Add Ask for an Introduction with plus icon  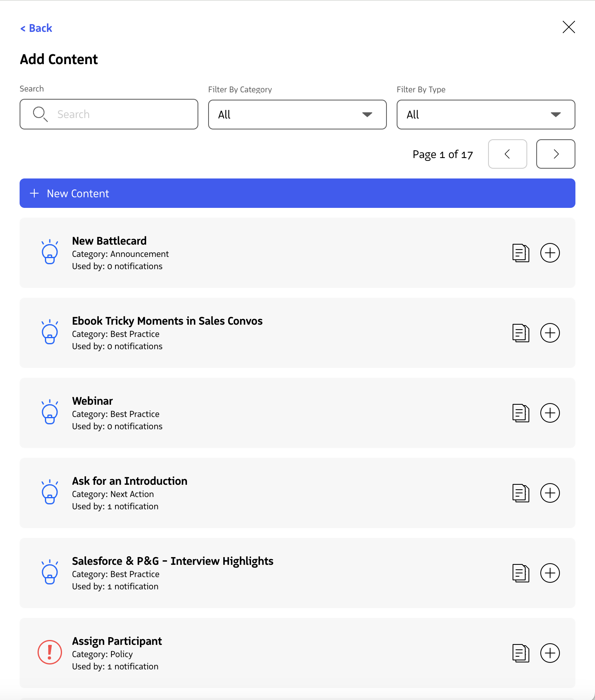tap(550, 493)
